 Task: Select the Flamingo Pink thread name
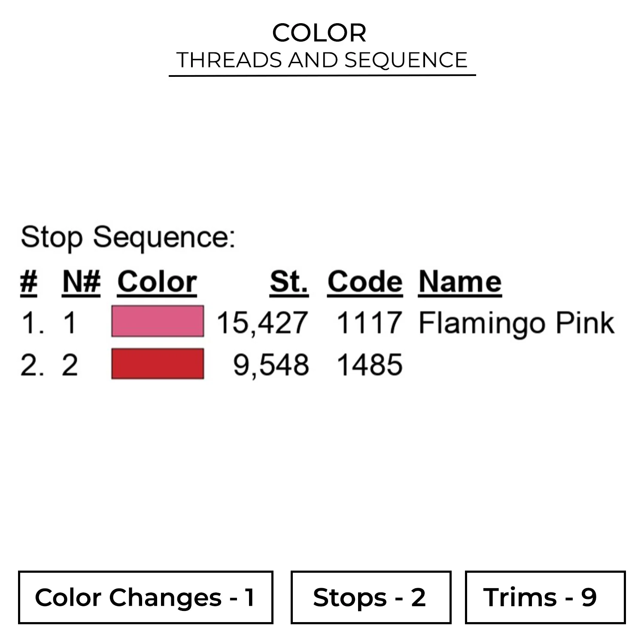point(516,323)
